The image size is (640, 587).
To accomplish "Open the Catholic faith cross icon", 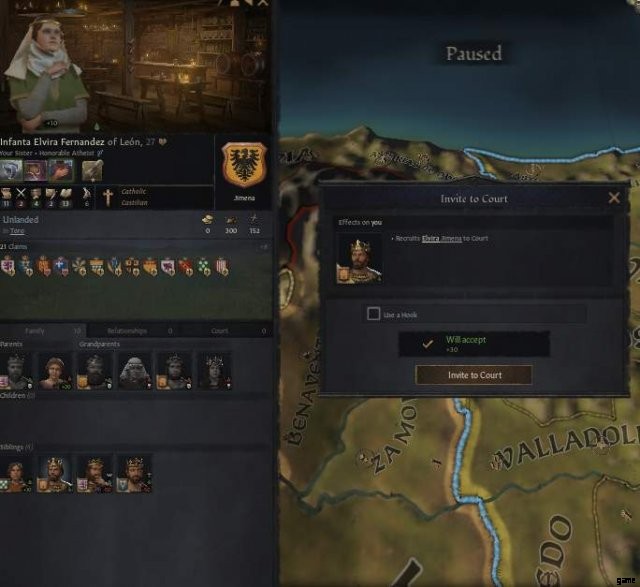I will point(108,197).
